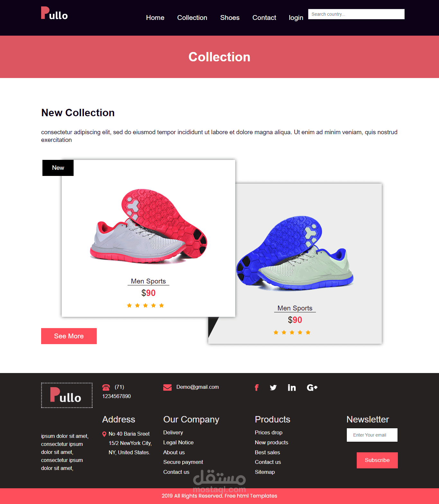Go to the Shoes navigation link
439x504 pixels.
pyautogui.click(x=230, y=18)
